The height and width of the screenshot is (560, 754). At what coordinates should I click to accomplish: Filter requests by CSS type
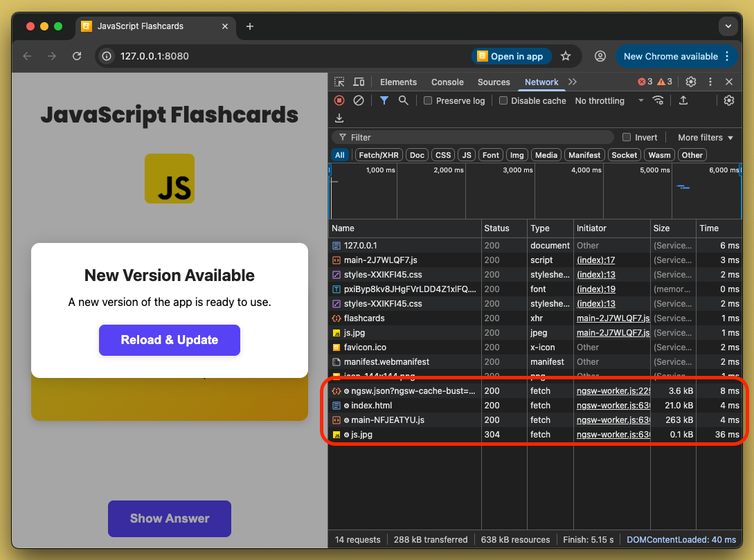click(x=443, y=155)
